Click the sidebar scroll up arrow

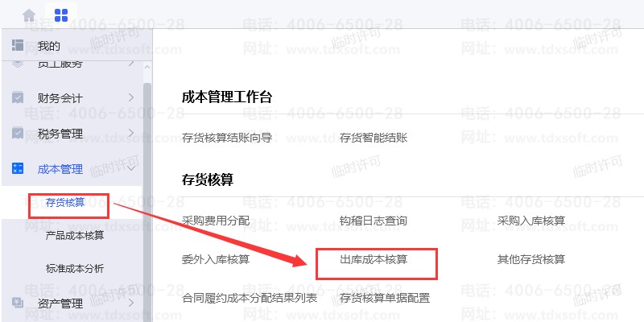point(147,67)
